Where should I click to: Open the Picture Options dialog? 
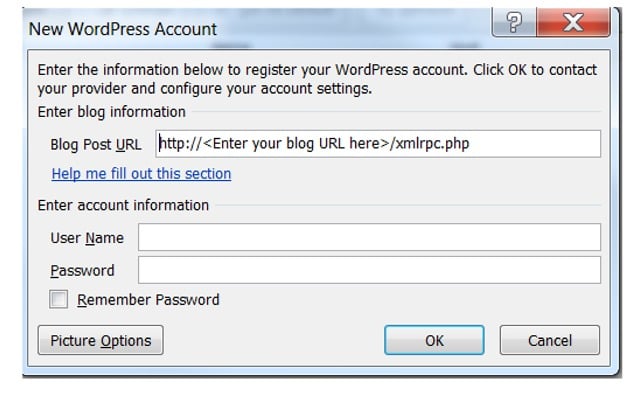[101, 340]
